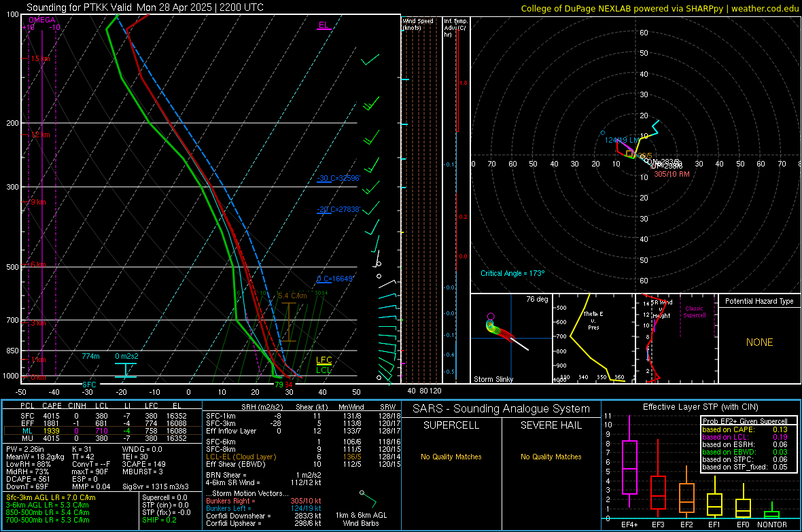Click the 76 deg slinky tilt value
Image resolution: width=802 pixels, height=532 pixels.
pos(536,299)
